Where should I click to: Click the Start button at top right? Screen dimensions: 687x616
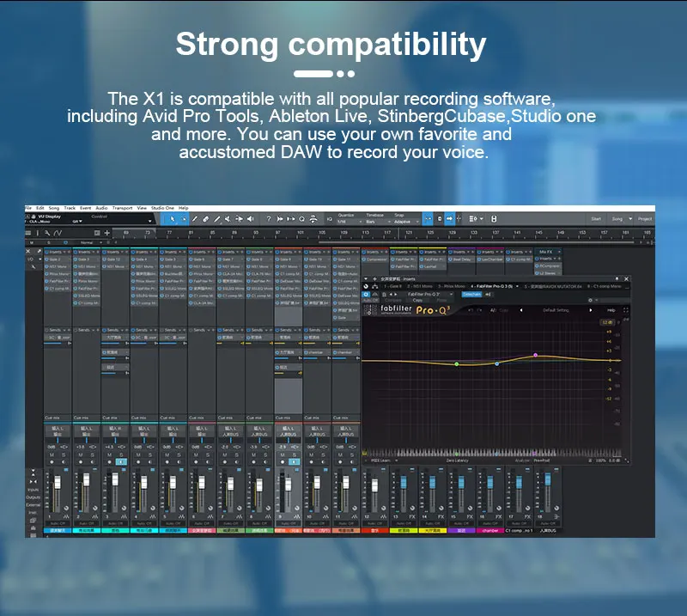[x=596, y=219]
